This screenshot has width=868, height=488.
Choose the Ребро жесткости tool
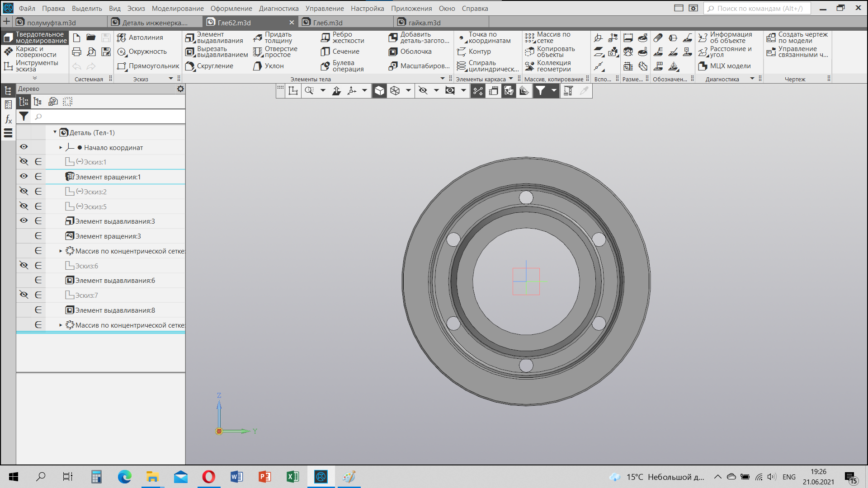(342, 38)
